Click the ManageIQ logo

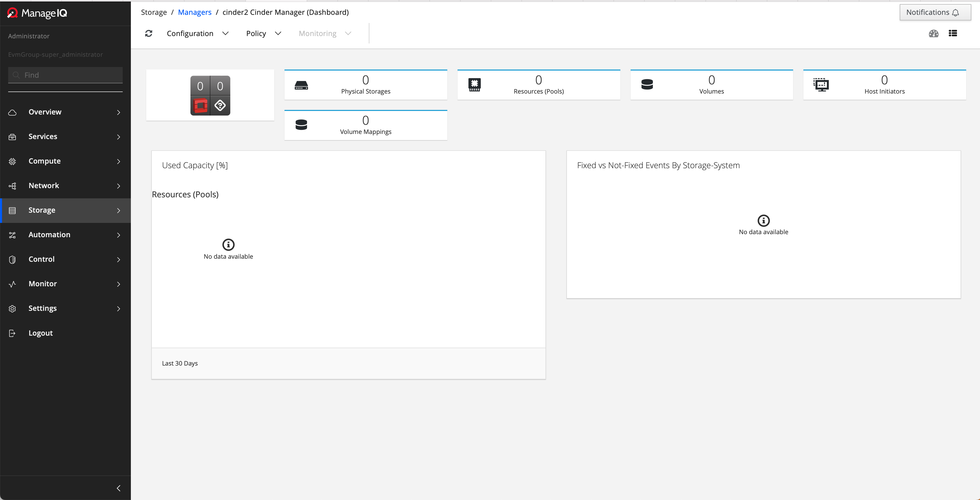(37, 13)
